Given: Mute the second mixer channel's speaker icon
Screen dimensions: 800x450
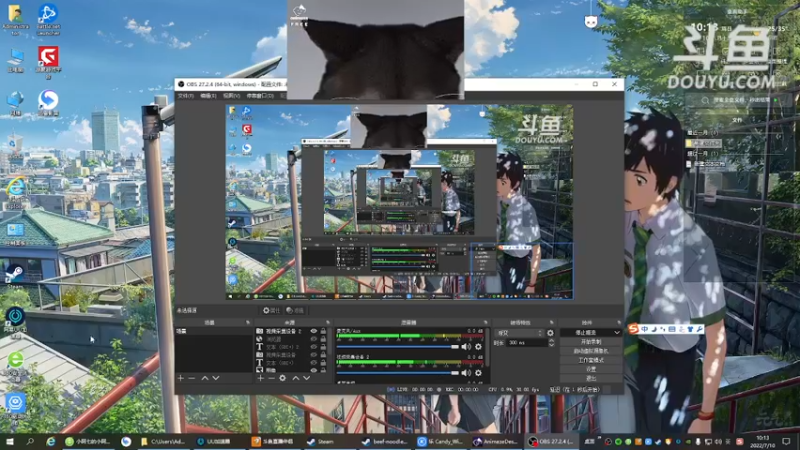Looking at the screenshot, I should tap(466, 373).
